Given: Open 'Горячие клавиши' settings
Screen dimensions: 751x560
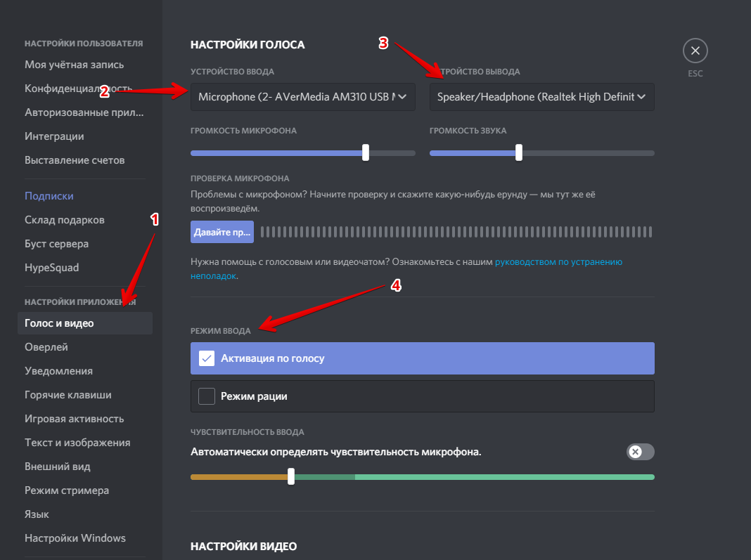Looking at the screenshot, I should [68, 395].
